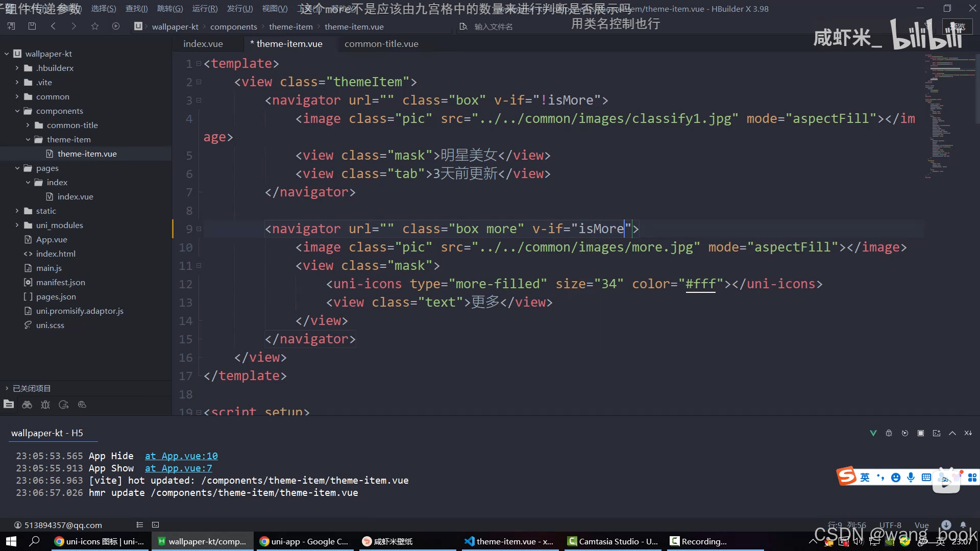Screen dimensions: 980x551
Task: Open the 选择(S) menu
Action: tap(104, 9)
